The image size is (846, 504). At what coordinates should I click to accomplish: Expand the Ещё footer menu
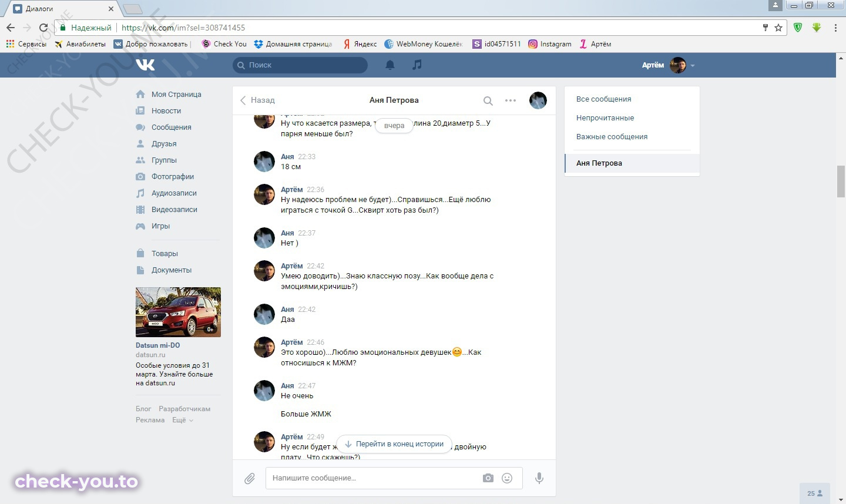(x=182, y=420)
